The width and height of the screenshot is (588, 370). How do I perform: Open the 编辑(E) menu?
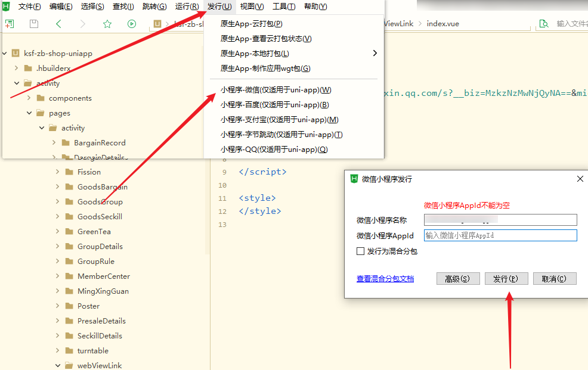pyautogui.click(x=61, y=7)
